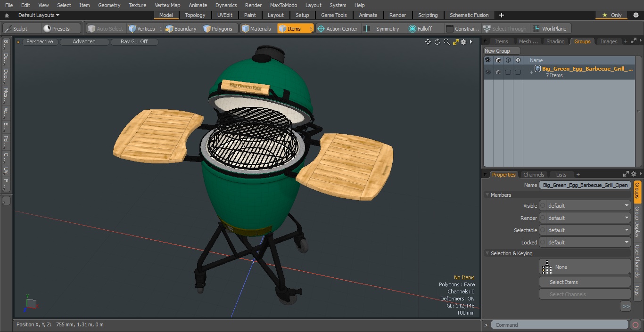Click the Constraints toolbar button
644x332 pixels.
[463, 29]
